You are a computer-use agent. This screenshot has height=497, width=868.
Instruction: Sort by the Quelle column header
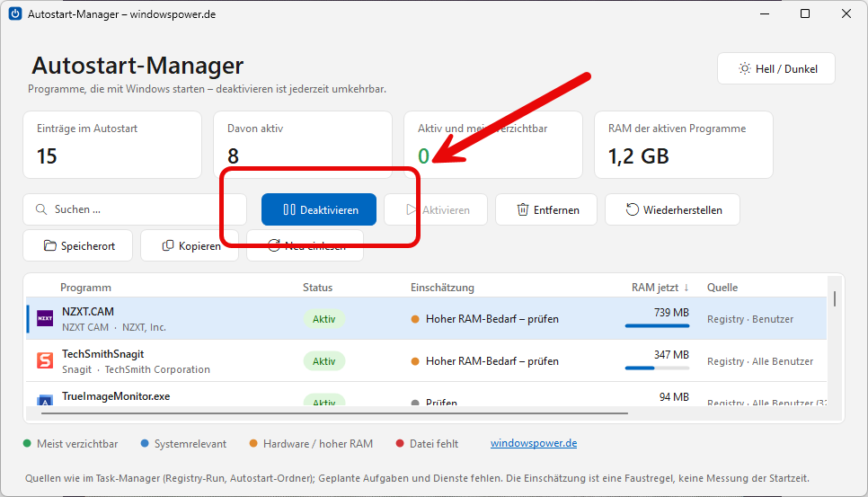[x=722, y=288]
